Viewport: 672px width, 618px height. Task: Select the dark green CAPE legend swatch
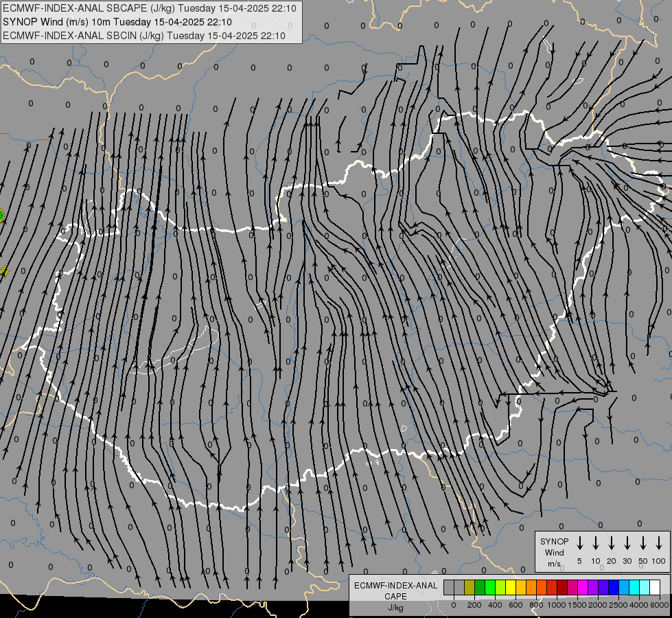pyautogui.click(x=480, y=587)
